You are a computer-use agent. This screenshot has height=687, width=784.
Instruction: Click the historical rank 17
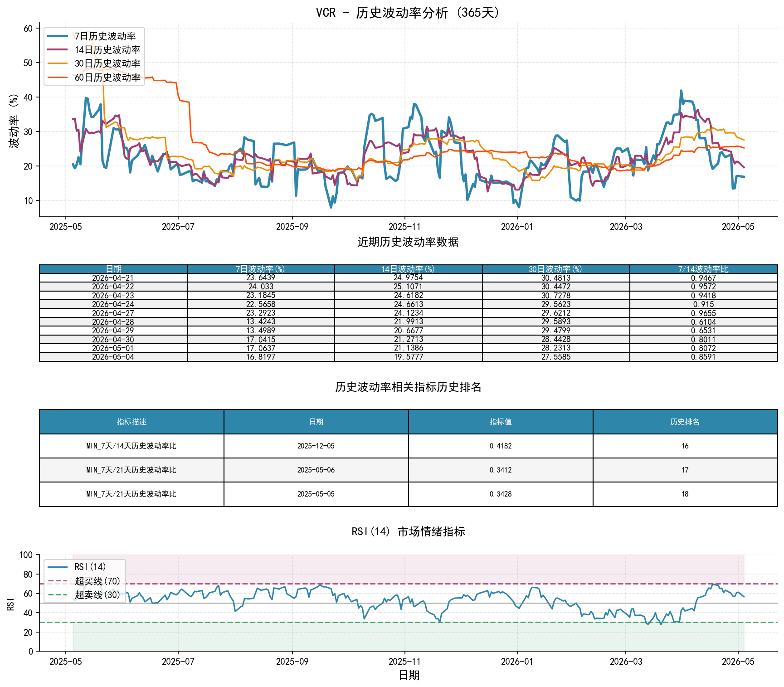(685, 470)
